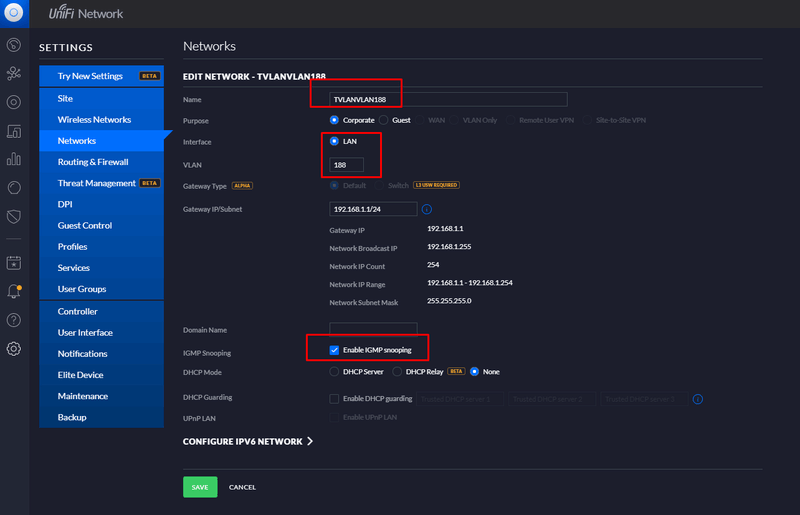
Task: Select DHCP Relay mode
Action: [397, 372]
